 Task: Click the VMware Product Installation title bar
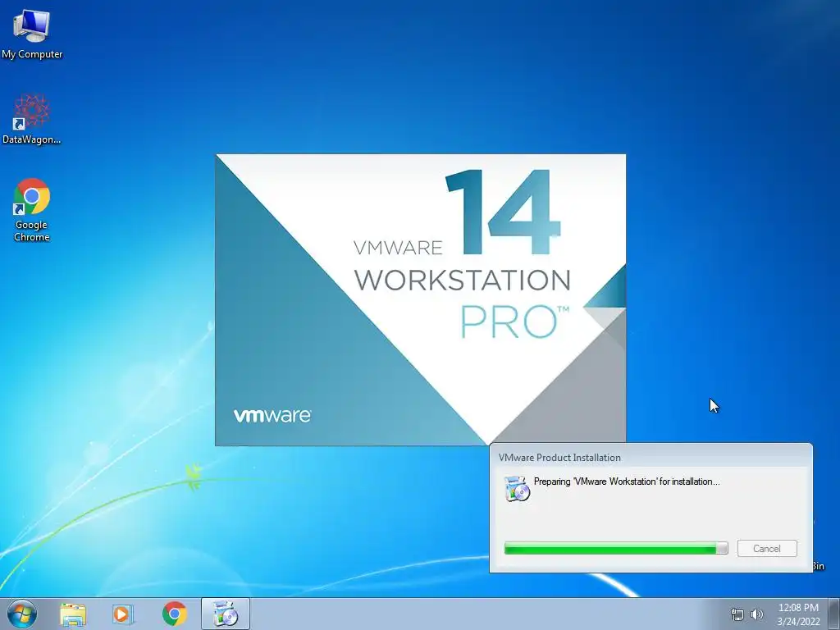(x=651, y=457)
